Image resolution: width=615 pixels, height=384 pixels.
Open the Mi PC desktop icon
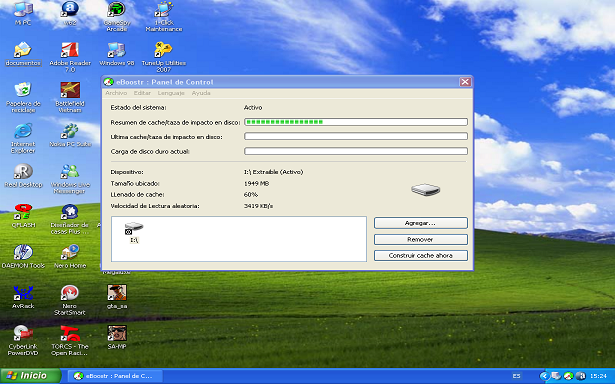click(x=23, y=13)
